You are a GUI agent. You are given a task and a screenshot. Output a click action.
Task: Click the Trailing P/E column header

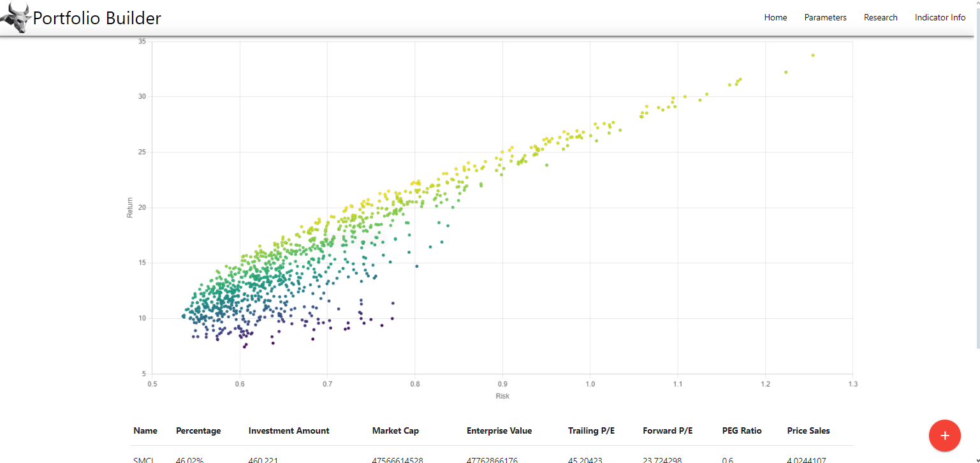[x=591, y=430]
